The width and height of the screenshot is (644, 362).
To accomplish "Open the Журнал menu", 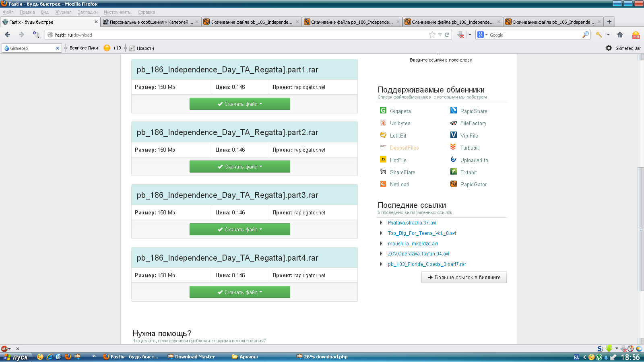I will pos(63,12).
